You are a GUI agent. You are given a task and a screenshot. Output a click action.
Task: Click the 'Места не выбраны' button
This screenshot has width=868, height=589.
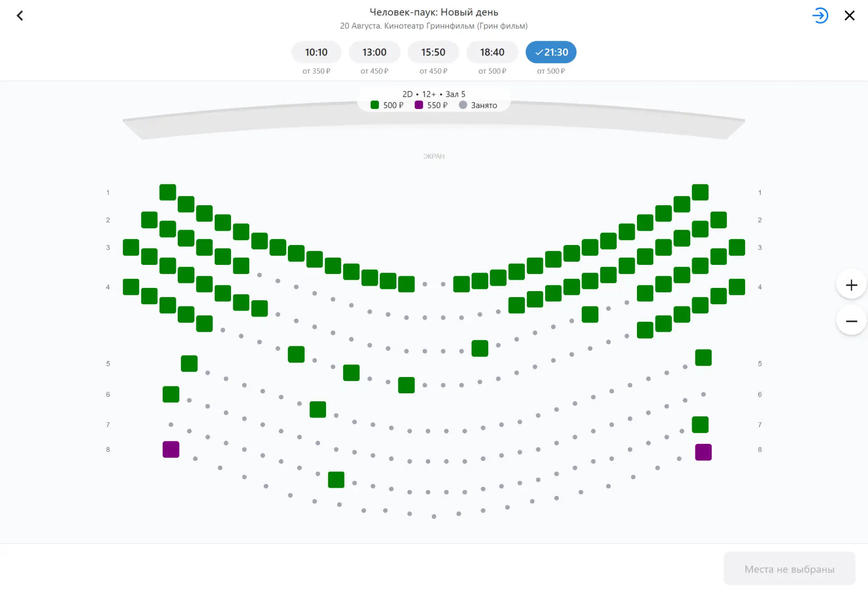pyautogui.click(x=789, y=569)
